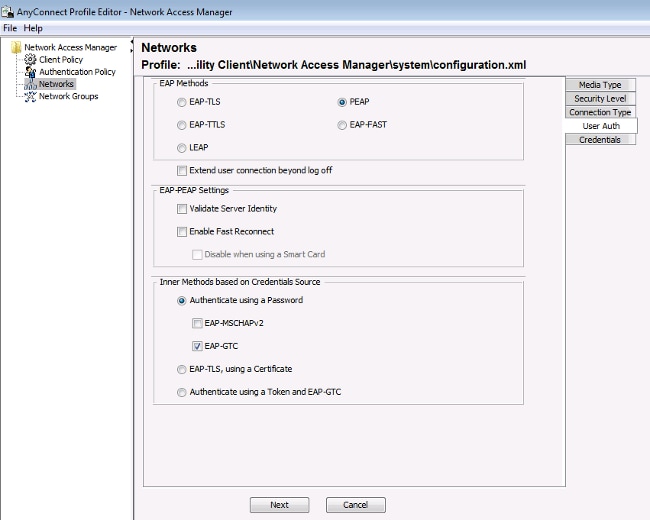The width and height of the screenshot is (650, 520).
Task: Click the Networks tree icon
Action: tap(30, 84)
